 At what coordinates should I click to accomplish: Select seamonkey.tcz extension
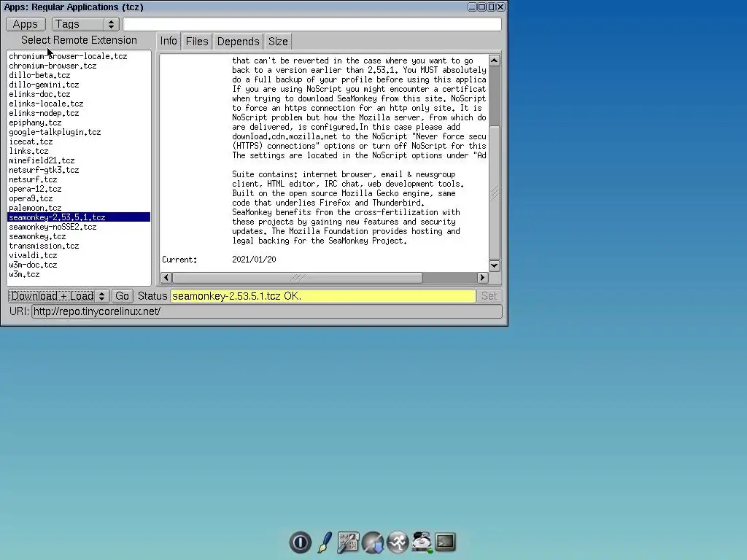click(79, 237)
